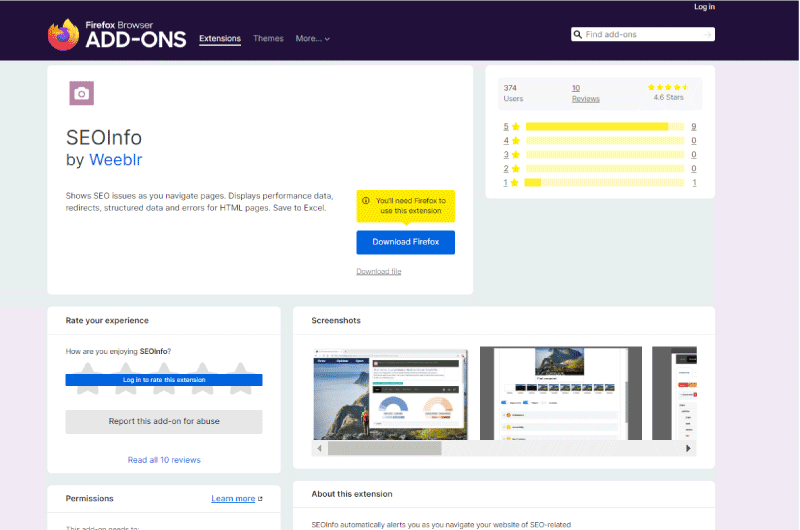Click the About this extension heading

click(x=352, y=494)
